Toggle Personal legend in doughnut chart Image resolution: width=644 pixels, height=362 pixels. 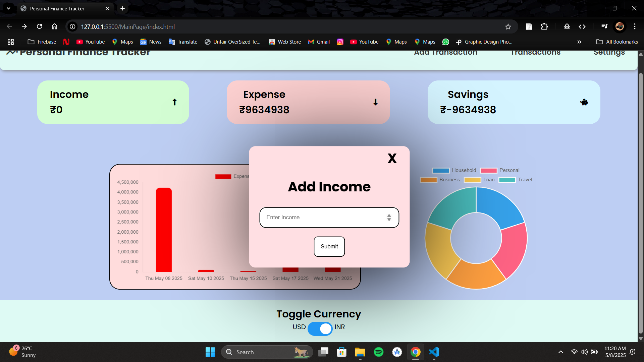[x=500, y=170]
